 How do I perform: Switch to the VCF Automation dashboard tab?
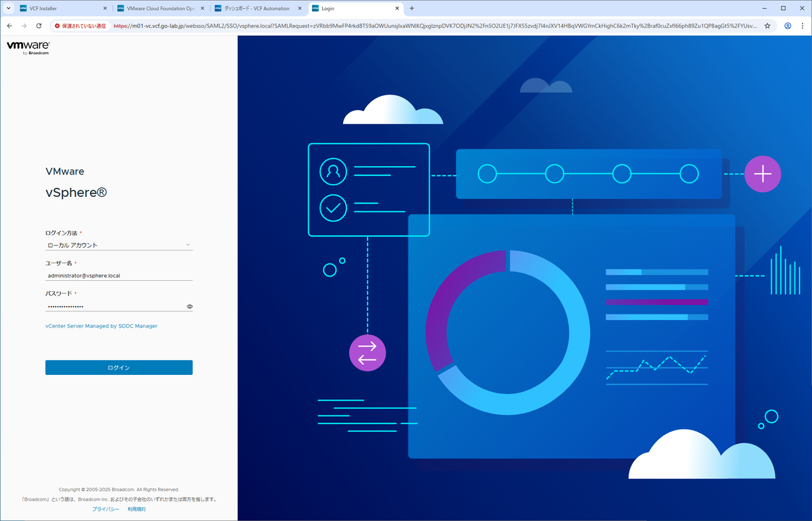pyautogui.click(x=257, y=8)
